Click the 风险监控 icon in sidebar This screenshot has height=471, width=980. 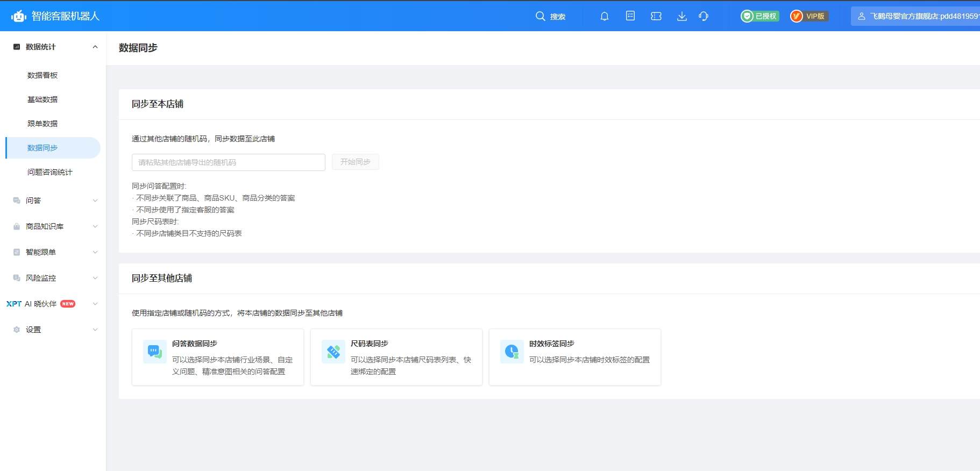pyautogui.click(x=17, y=278)
